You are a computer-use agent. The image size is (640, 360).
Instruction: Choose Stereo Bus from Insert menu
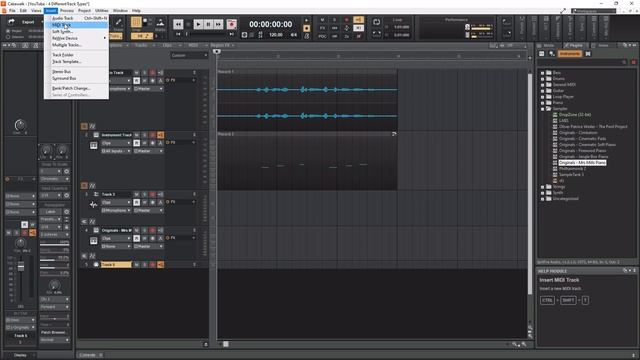[76, 71]
